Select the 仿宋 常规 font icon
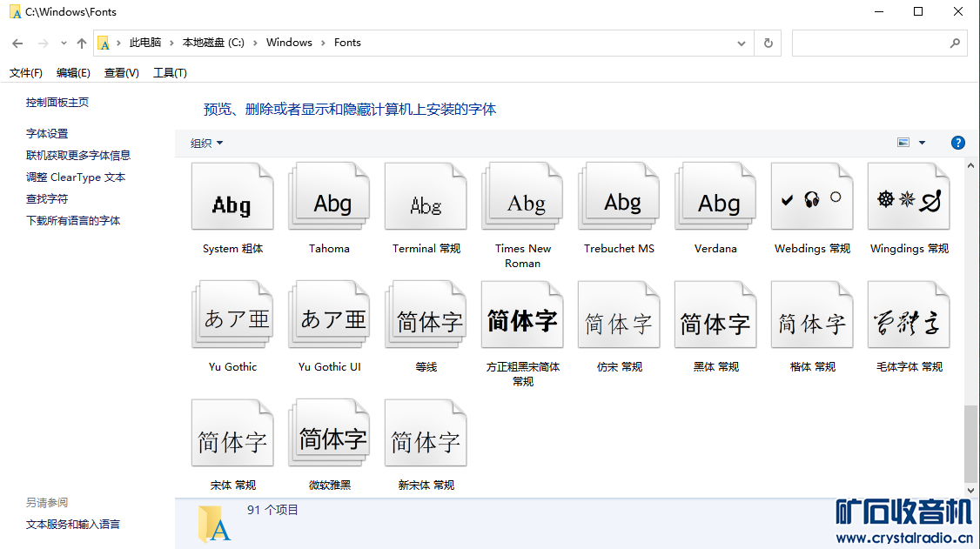980x549 pixels. tap(619, 314)
